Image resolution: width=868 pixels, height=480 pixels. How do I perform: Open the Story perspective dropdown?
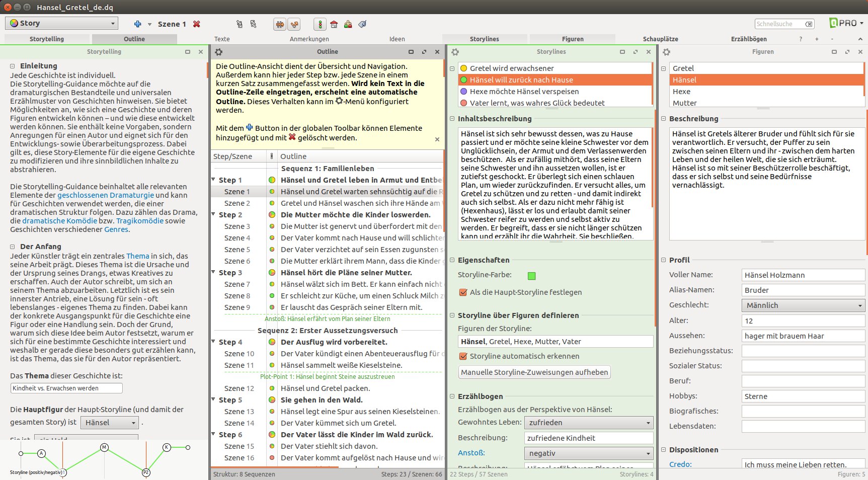tap(62, 23)
